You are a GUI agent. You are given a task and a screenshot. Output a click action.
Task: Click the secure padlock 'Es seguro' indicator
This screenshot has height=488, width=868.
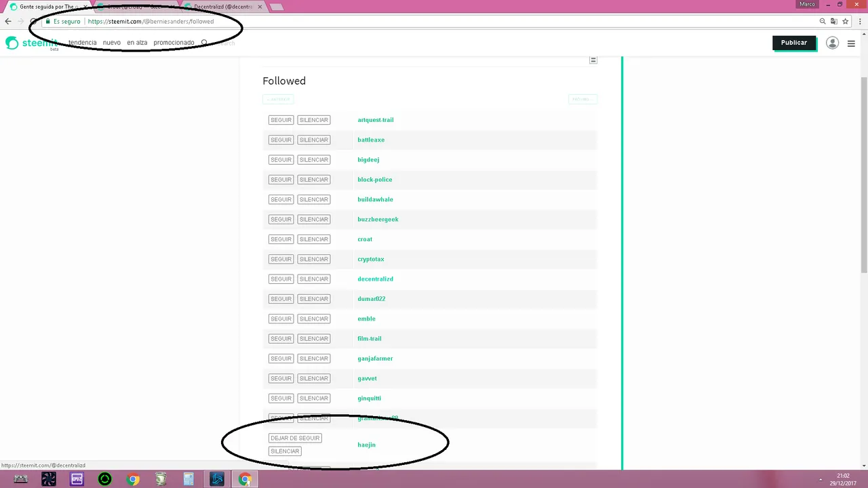[63, 22]
